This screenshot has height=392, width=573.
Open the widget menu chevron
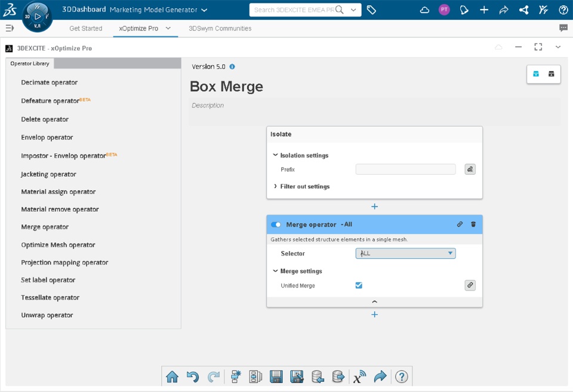coord(557,47)
